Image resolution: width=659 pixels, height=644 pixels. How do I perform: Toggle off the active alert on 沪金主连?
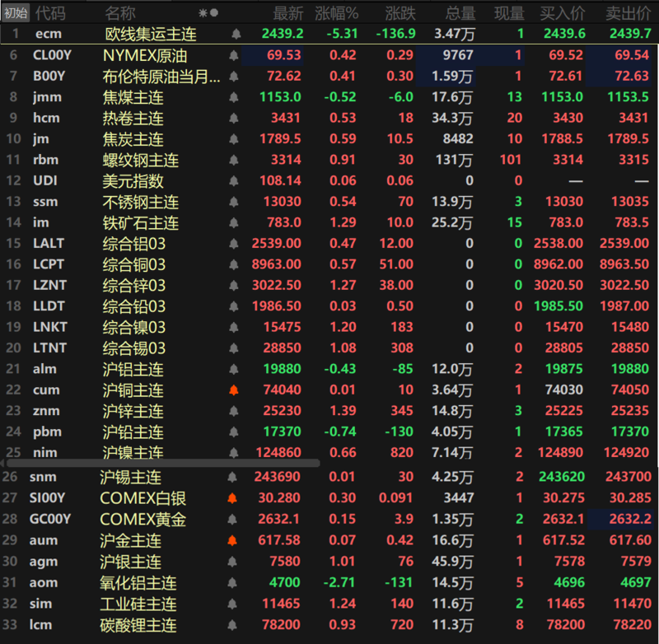tap(231, 540)
